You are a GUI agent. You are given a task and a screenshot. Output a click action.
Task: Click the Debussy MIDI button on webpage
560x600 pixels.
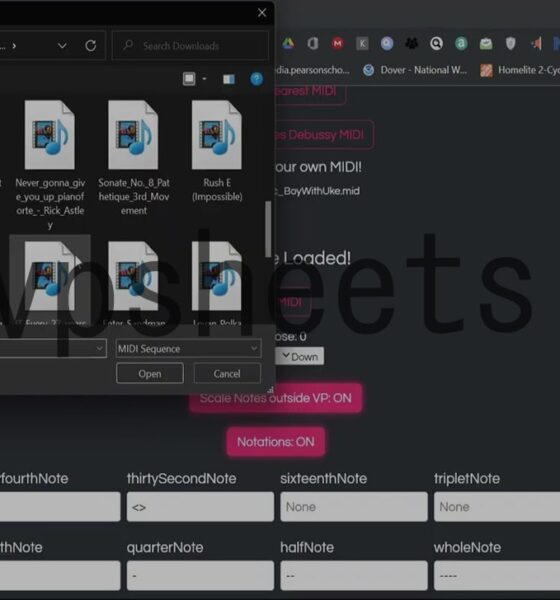pyautogui.click(x=325, y=135)
